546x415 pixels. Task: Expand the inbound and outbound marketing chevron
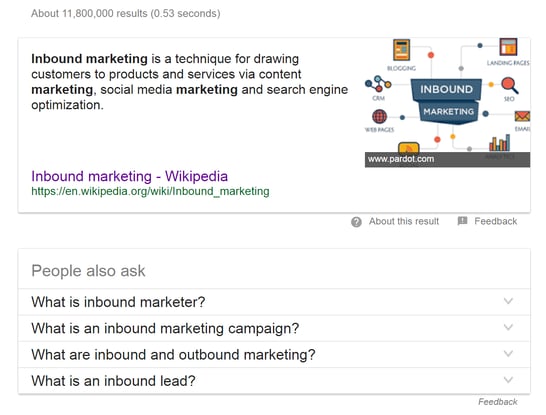click(508, 354)
